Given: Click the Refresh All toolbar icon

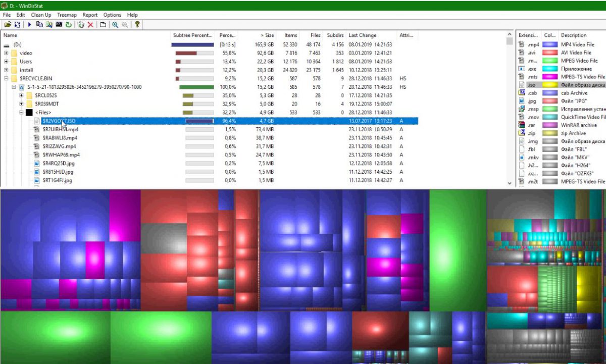Looking at the screenshot, I should [18, 24].
